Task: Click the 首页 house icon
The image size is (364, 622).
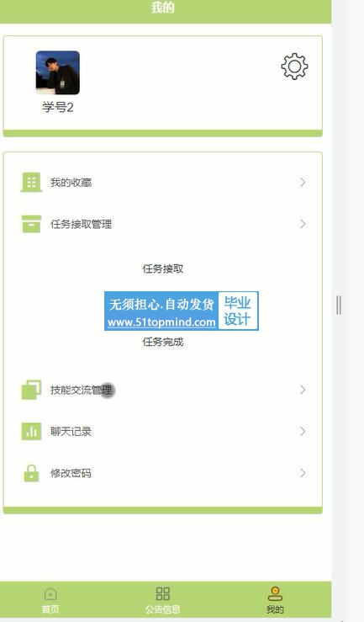Action: pos(50,594)
